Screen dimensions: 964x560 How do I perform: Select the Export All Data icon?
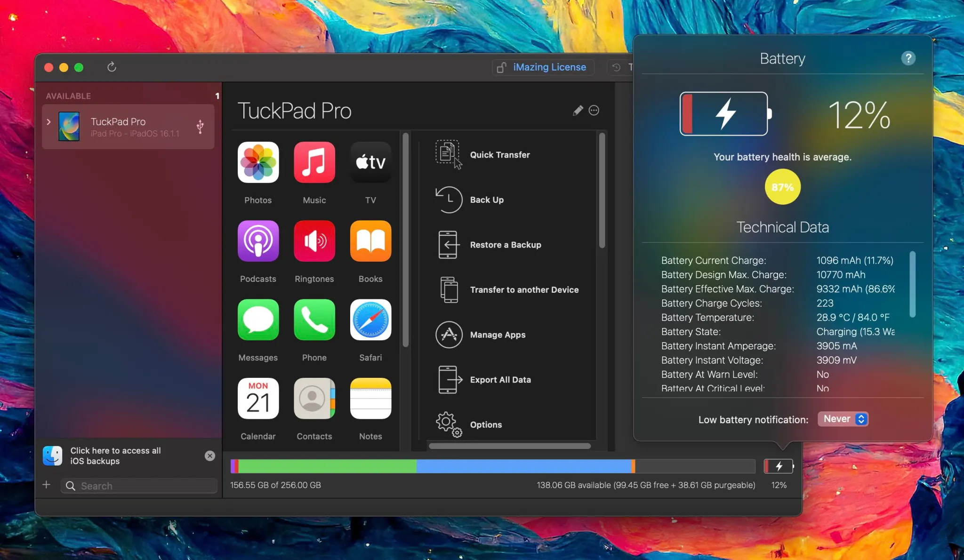[x=449, y=379]
